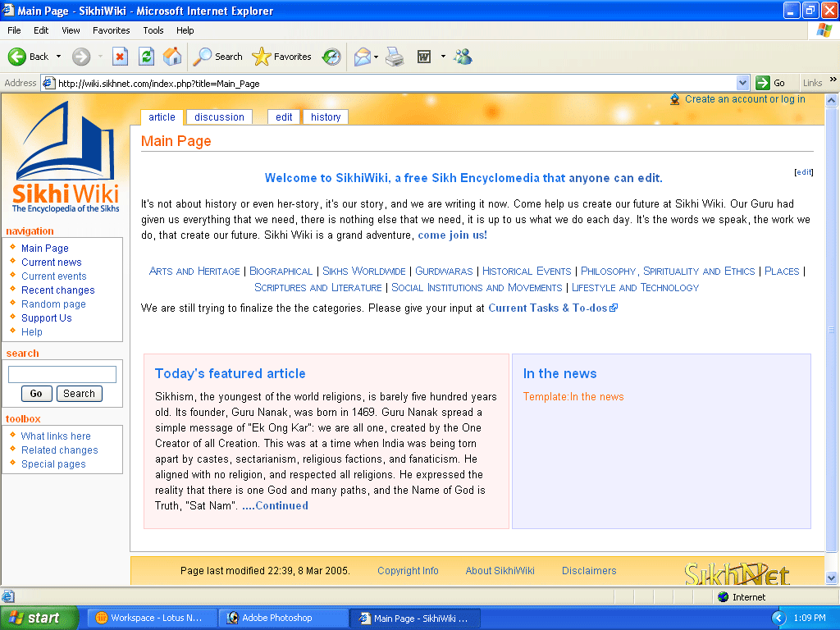The image size is (840, 630).
Task: Click the Refresh page icon
Action: pos(146,57)
